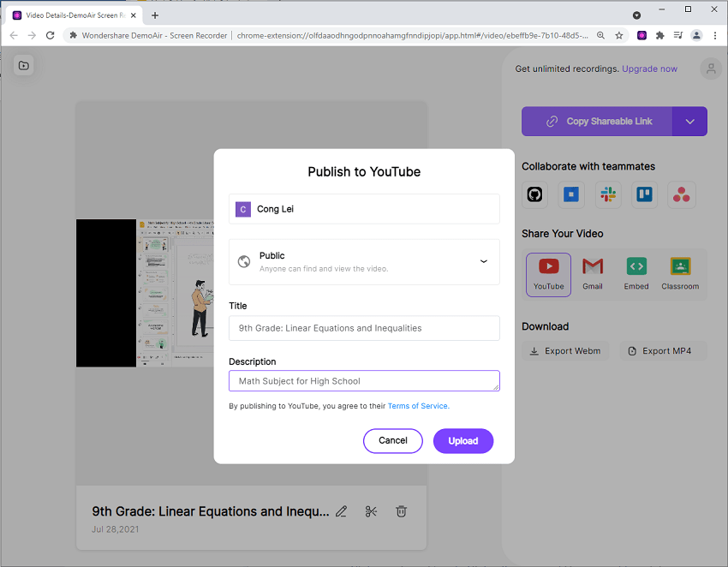The width and height of the screenshot is (728, 567).
Task: Export the video as Webm
Action: 565,351
